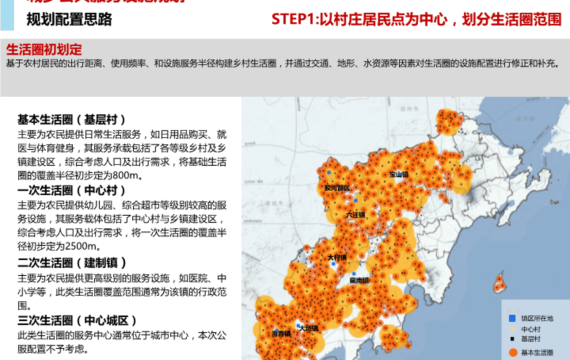Click the black 基层村 legend square

coord(513,339)
